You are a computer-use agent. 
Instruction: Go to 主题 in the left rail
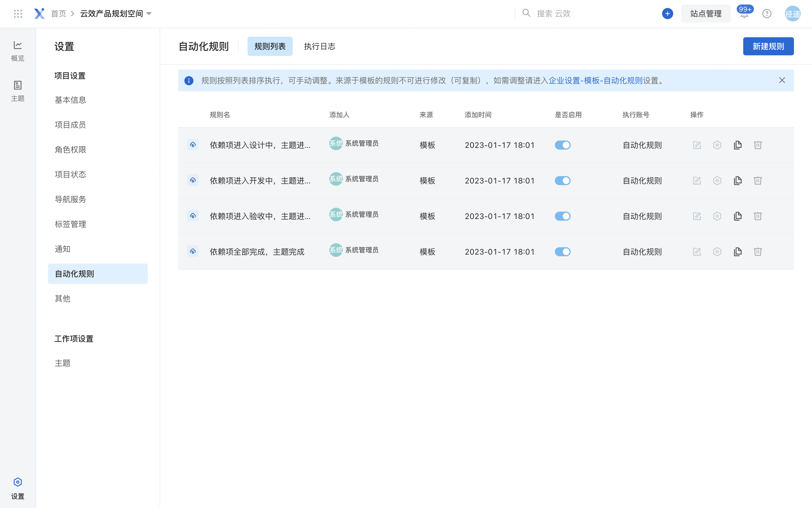pos(18,91)
